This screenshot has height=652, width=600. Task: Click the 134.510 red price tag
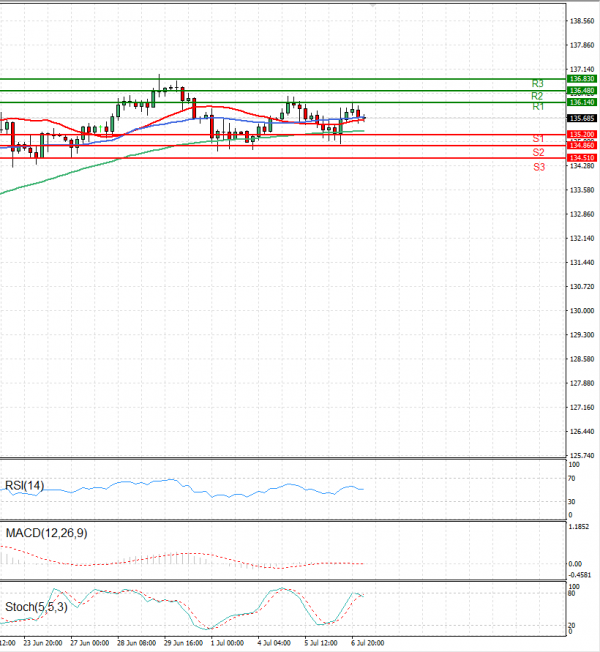tap(582, 158)
